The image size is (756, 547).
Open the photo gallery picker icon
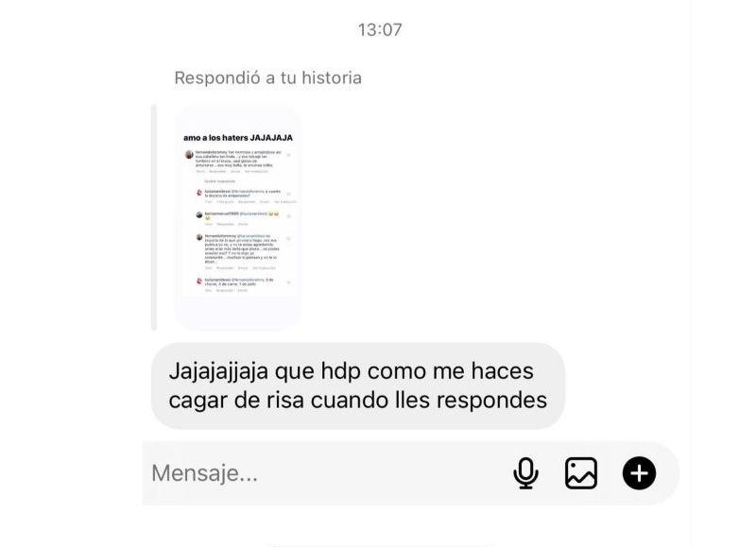point(581,472)
